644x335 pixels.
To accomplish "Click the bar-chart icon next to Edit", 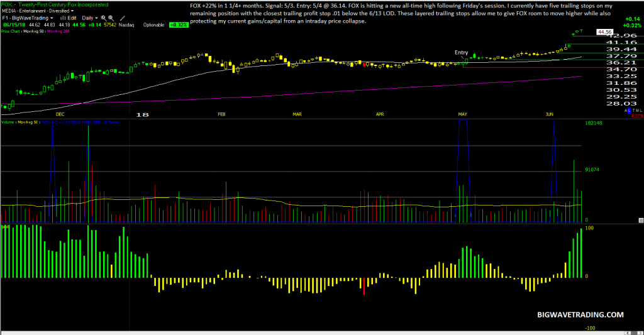I will [x=63, y=18].
